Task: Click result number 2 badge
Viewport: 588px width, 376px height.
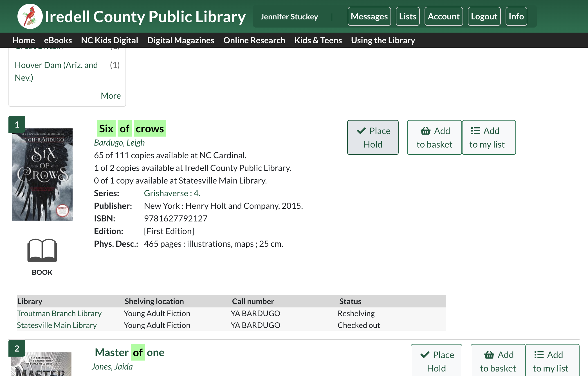Action: click(x=17, y=348)
